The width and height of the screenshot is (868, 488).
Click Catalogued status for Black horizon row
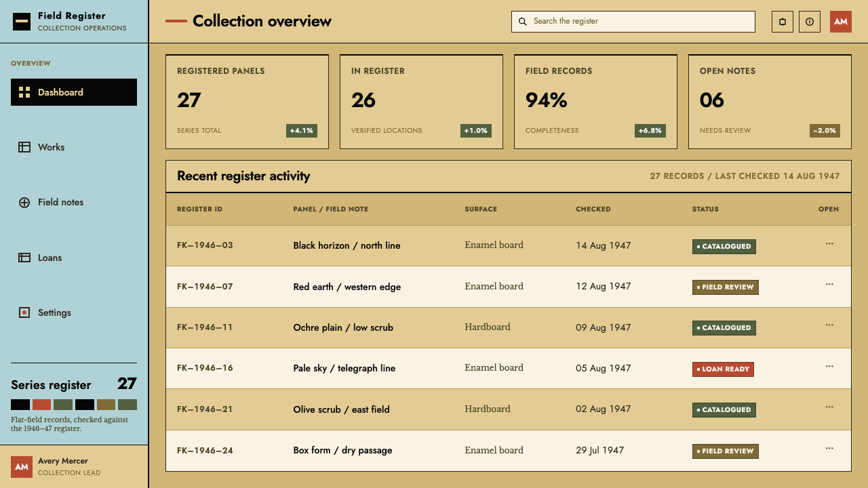click(724, 247)
